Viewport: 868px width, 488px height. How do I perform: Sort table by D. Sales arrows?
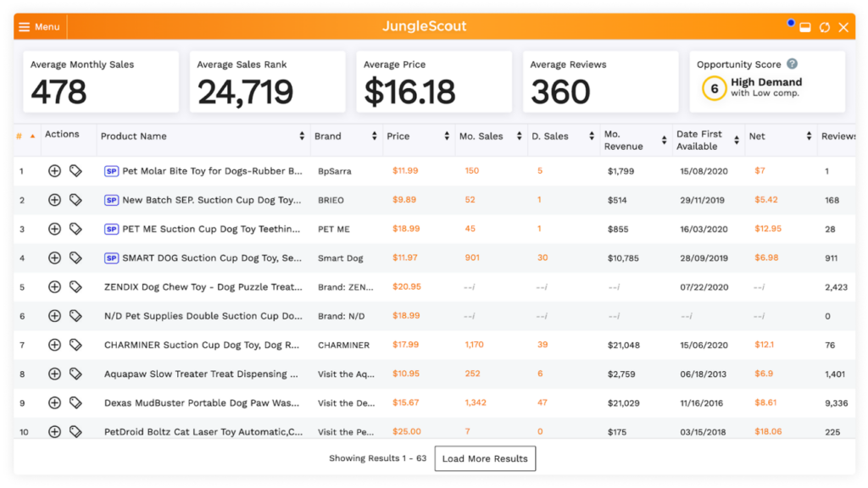592,136
